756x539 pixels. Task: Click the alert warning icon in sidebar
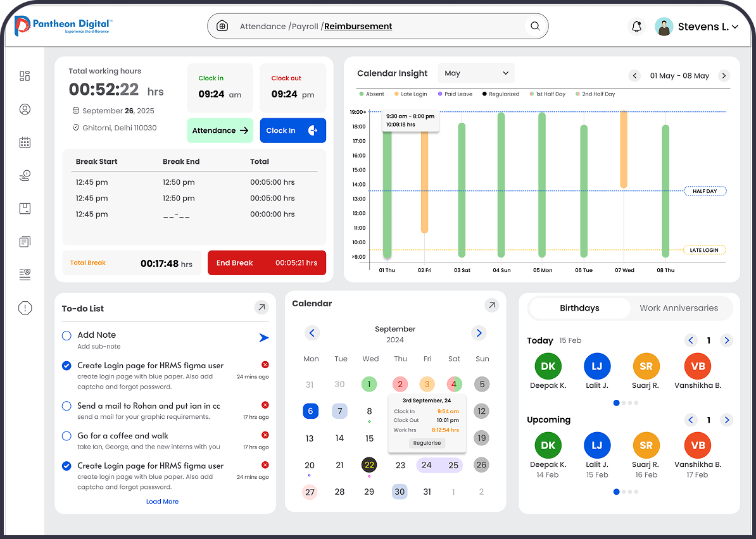tap(25, 308)
